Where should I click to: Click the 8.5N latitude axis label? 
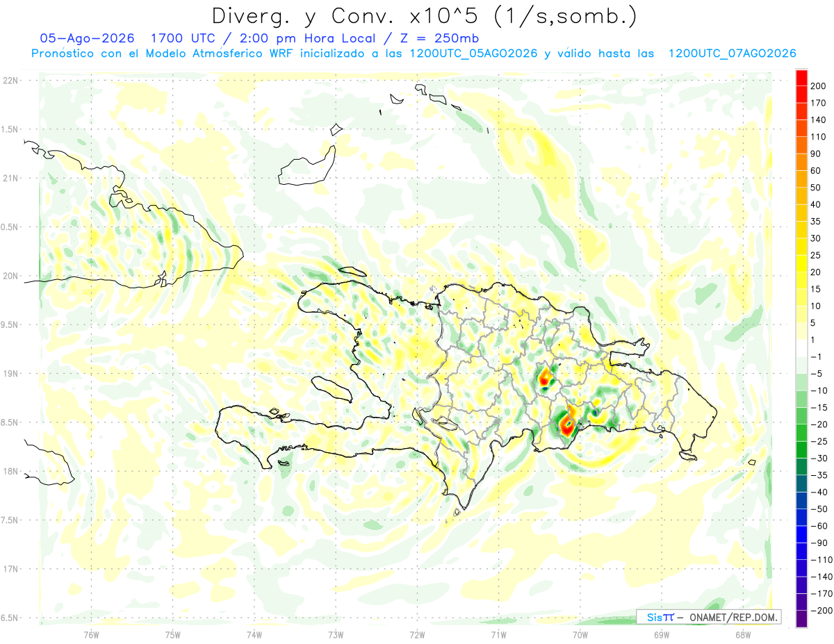(x=10, y=422)
